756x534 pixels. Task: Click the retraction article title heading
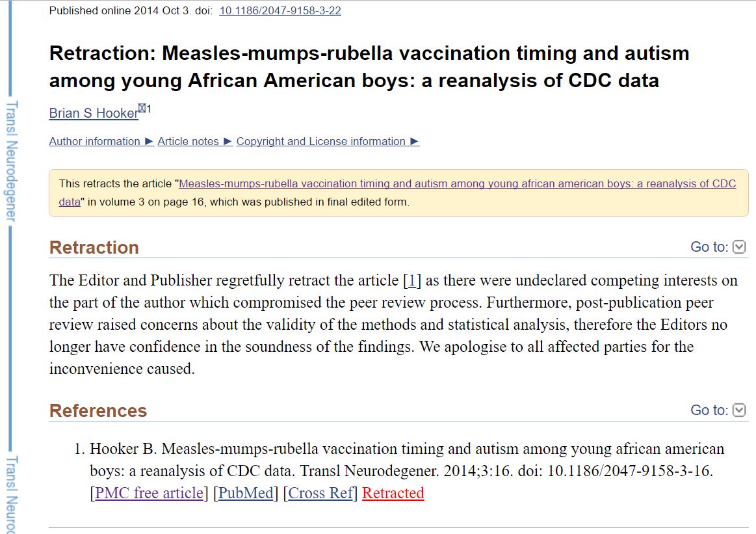[369, 66]
